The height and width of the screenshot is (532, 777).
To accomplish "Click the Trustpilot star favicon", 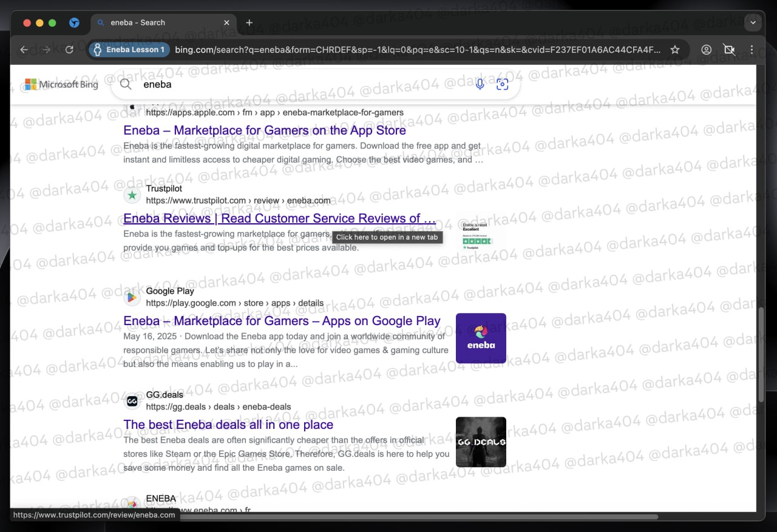I will click(132, 195).
